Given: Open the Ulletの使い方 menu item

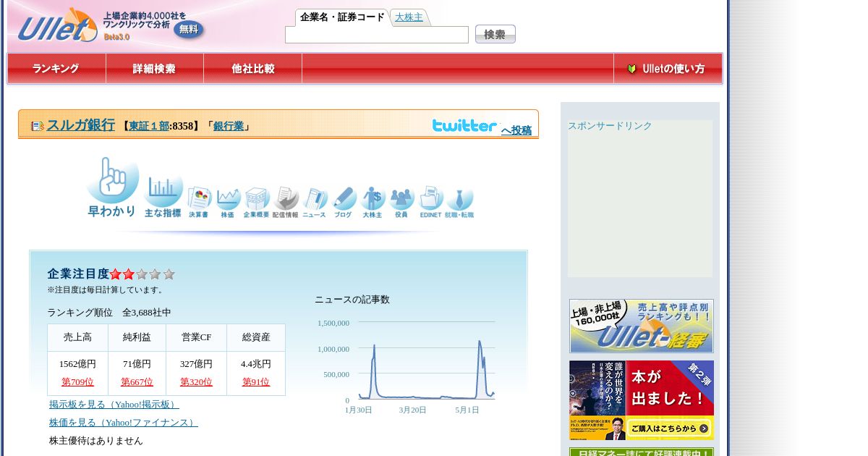Looking at the screenshot, I should (668, 69).
